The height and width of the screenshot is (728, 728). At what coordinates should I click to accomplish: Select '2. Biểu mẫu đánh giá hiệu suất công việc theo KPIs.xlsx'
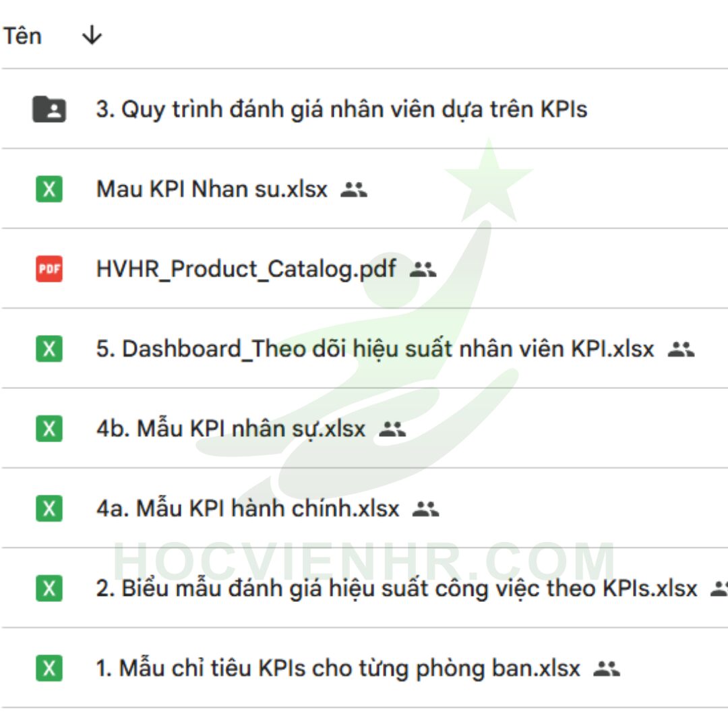[x=396, y=588]
